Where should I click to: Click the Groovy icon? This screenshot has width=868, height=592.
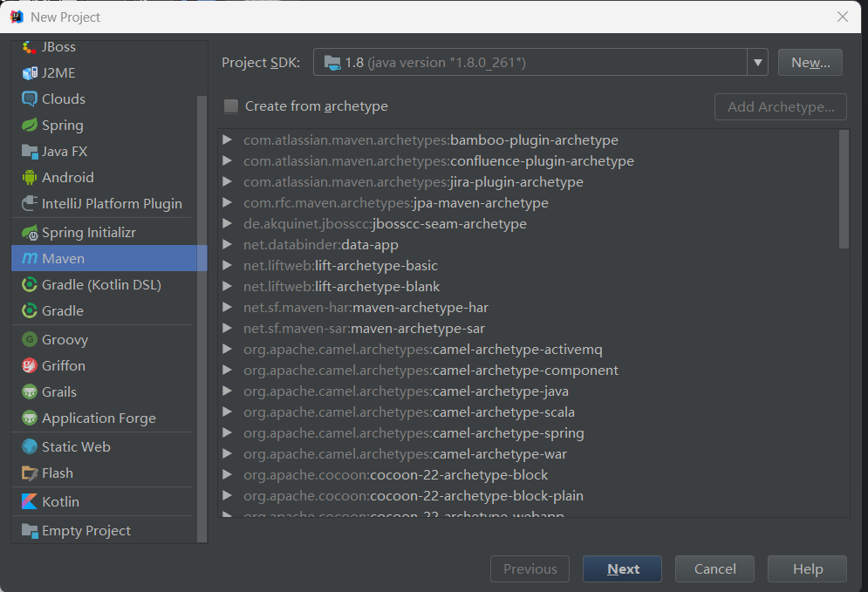pyautogui.click(x=30, y=340)
